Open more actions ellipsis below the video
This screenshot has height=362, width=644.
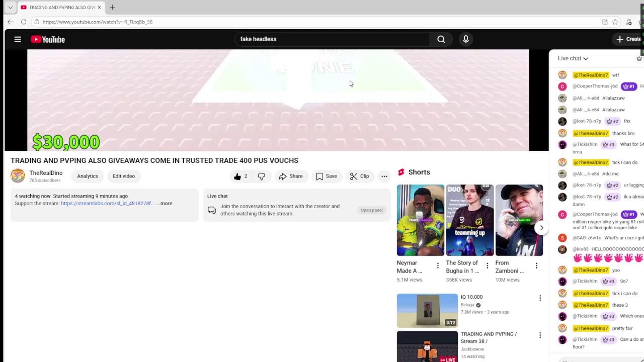point(384,176)
